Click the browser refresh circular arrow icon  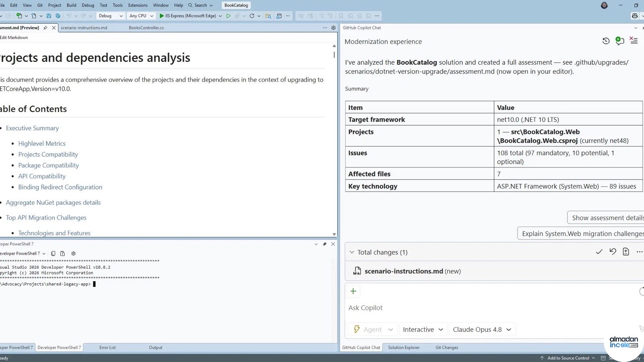pos(252,16)
